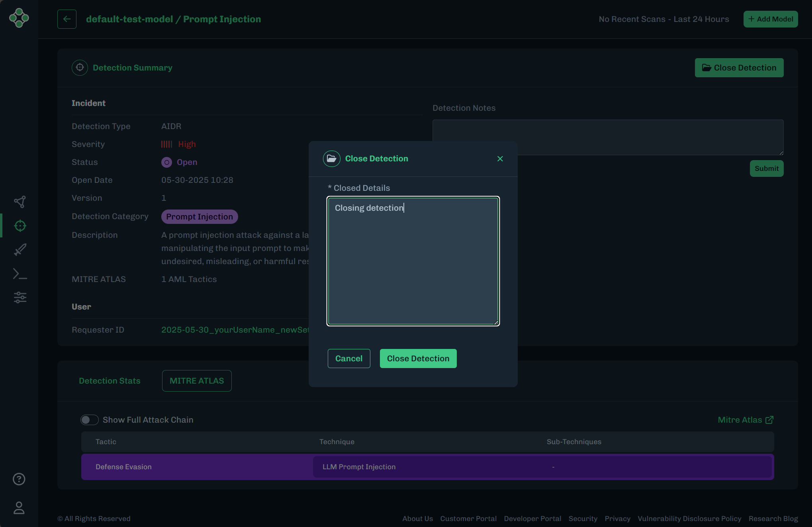The image size is (812, 527).
Task: Dismiss the dialog with X icon
Action: [500, 159]
